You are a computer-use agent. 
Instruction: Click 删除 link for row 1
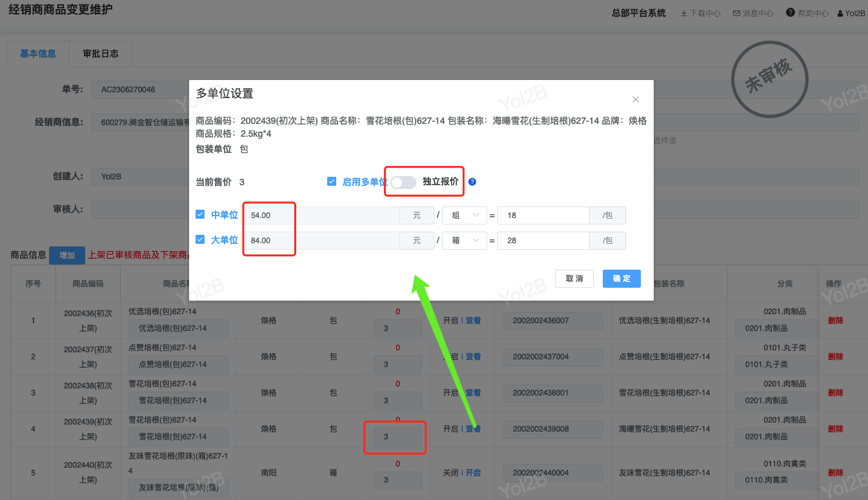click(x=835, y=321)
